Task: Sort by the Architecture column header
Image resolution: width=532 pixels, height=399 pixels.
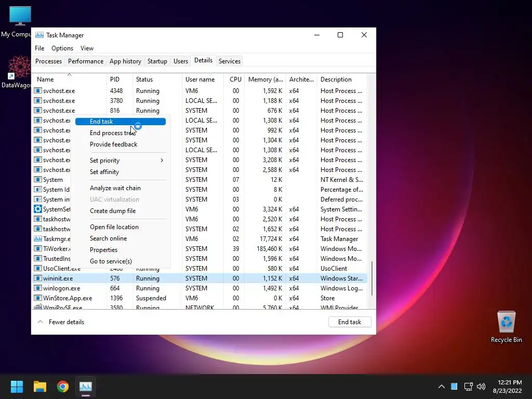Action: pos(301,79)
